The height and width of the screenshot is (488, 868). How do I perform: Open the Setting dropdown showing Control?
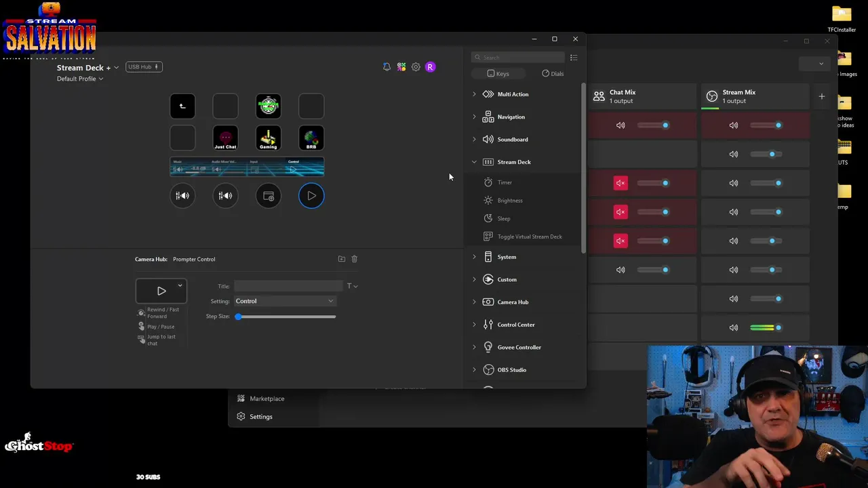click(285, 301)
